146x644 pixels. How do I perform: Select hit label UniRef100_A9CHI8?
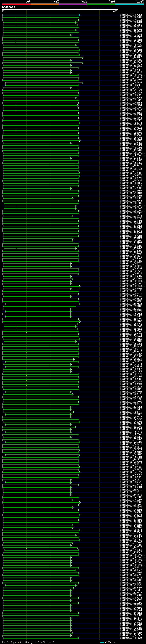(x=131, y=349)
